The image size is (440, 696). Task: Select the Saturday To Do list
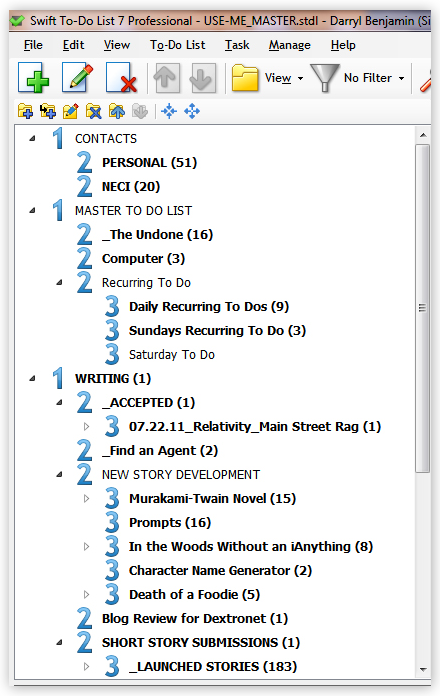(171, 354)
